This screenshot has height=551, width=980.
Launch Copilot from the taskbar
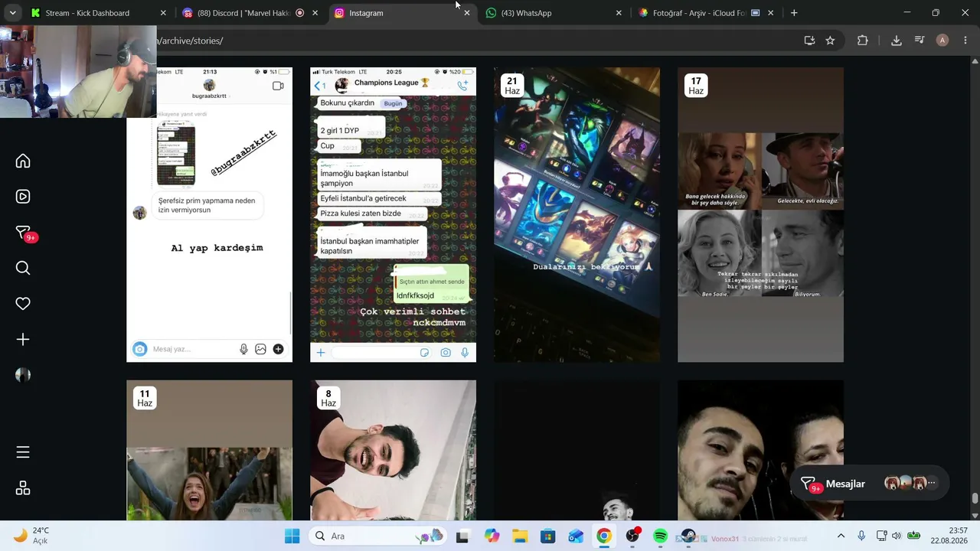(x=492, y=536)
